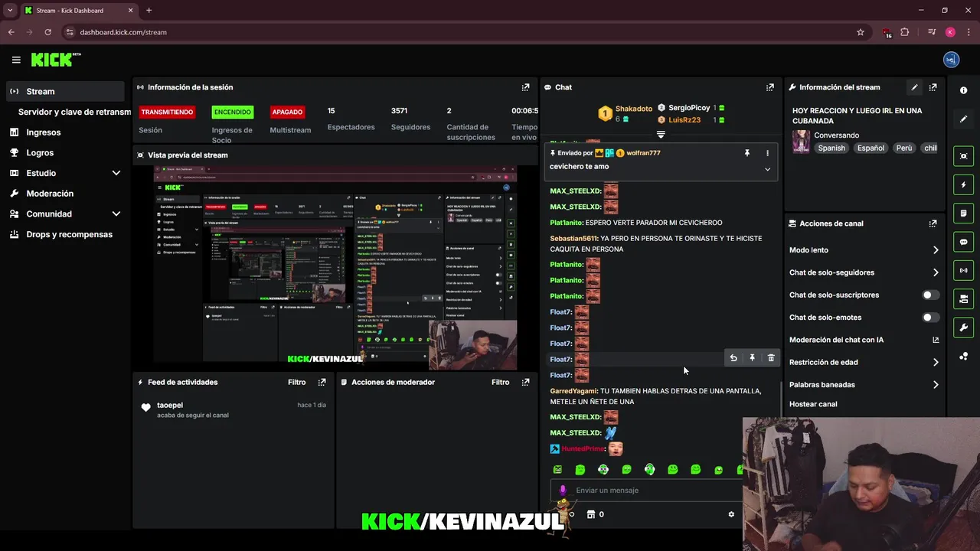
Task: Expand Palabras baneadas options
Action: click(x=936, y=385)
